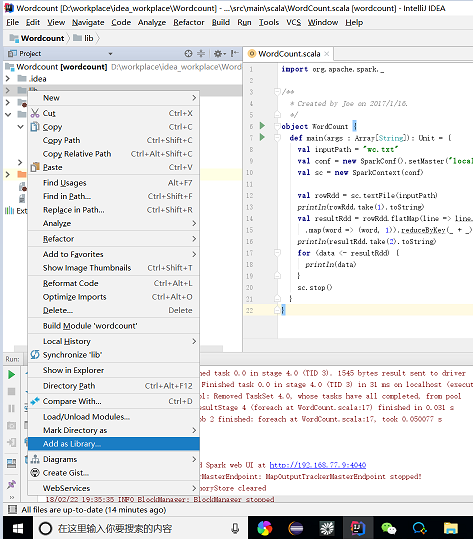Click tool windows toggle icon in status bar
This screenshot has width=473, height=539.
(x=12, y=509)
